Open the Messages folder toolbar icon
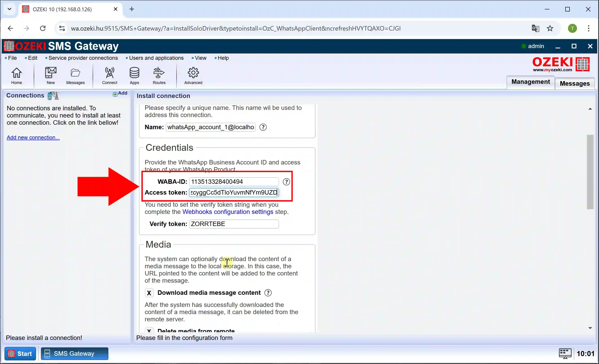This screenshot has height=364, width=599. [75, 75]
